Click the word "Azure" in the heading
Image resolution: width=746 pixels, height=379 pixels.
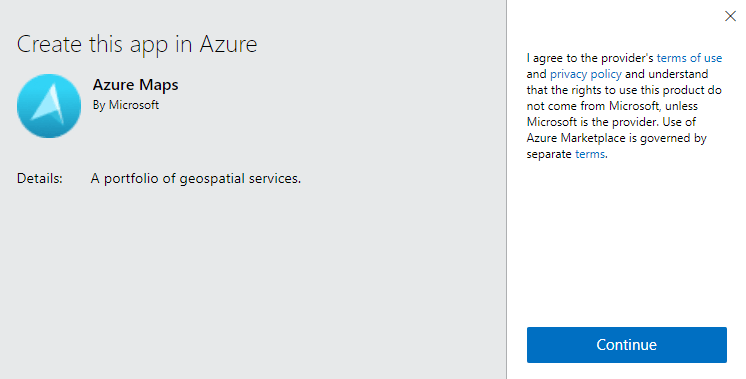[x=228, y=44]
